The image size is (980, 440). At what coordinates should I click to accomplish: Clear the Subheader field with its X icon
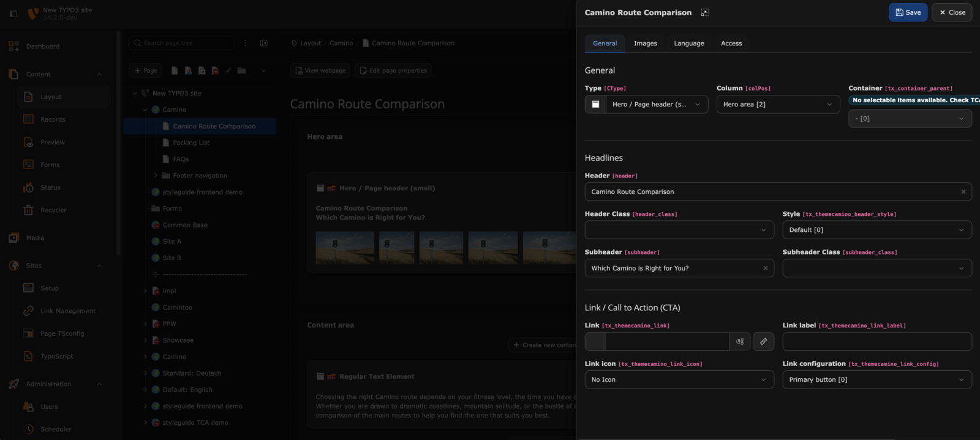[765, 268]
